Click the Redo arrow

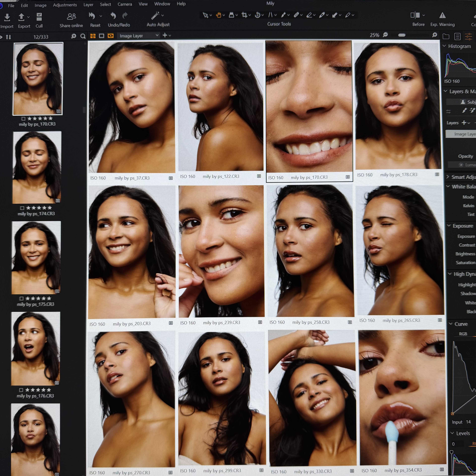[125, 16]
